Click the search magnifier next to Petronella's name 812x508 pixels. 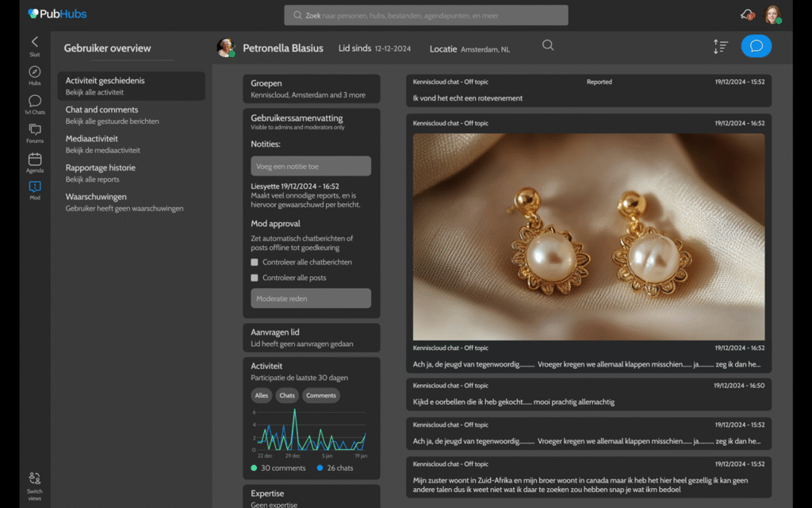[x=548, y=45]
